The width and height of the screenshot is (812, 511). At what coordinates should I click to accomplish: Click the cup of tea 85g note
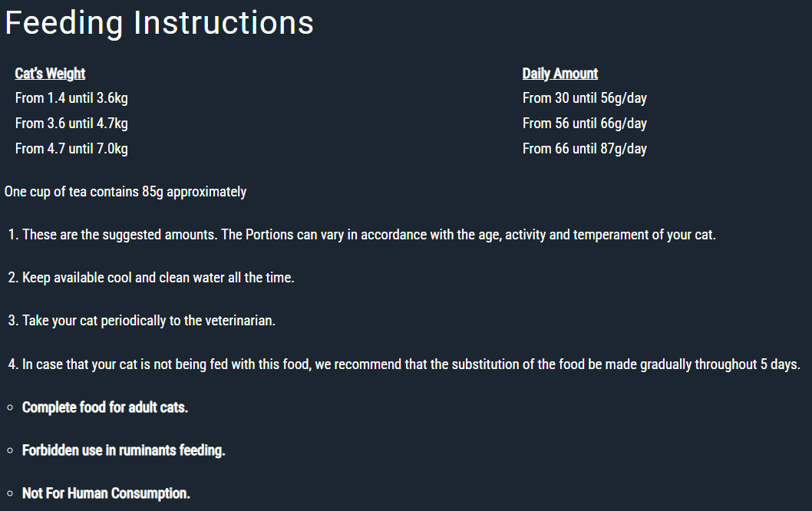125,192
